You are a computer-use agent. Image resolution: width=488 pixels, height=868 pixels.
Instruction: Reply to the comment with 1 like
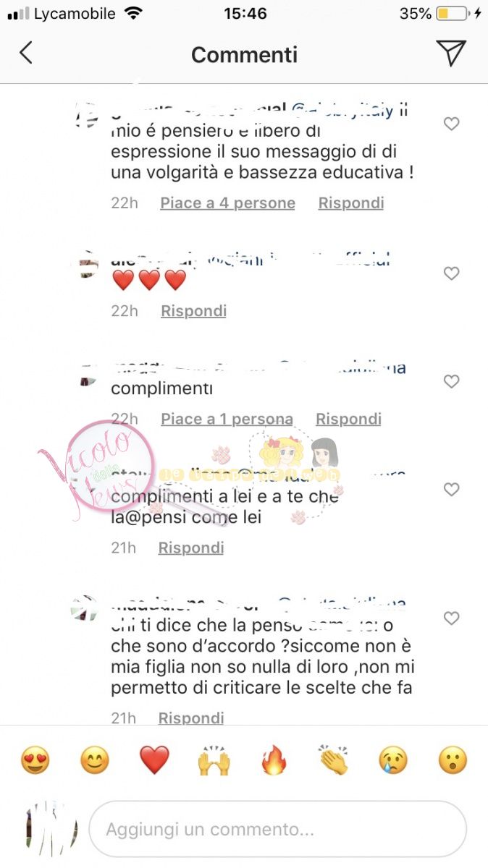pyautogui.click(x=348, y=419)
